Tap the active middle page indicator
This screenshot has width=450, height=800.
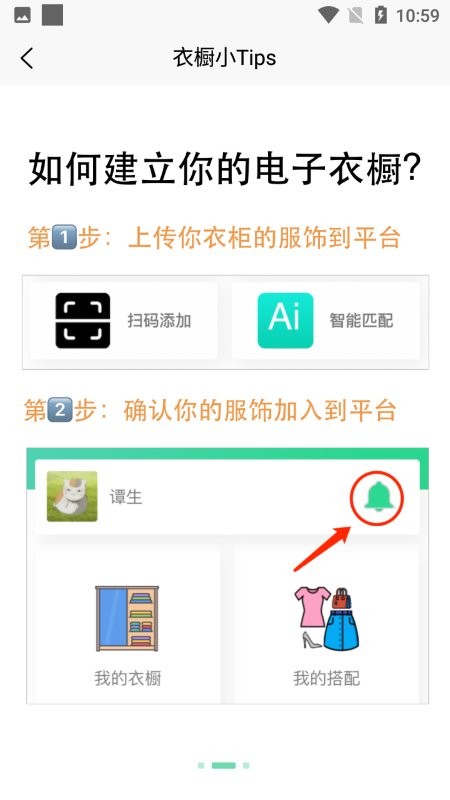[x=223, y=765]
